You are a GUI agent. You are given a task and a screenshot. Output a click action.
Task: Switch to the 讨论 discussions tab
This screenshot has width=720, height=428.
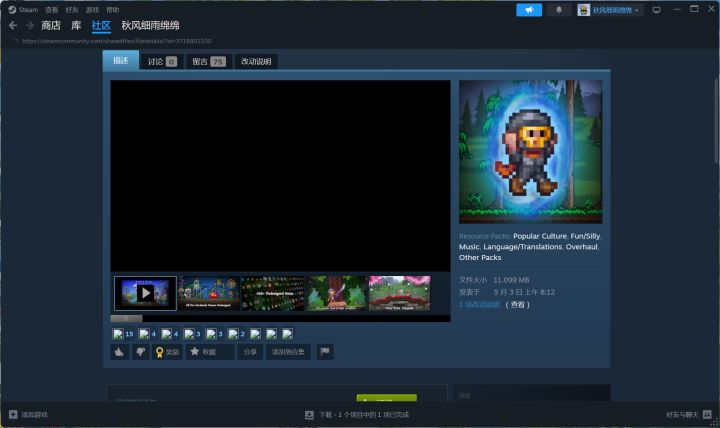tap(162, 62)
